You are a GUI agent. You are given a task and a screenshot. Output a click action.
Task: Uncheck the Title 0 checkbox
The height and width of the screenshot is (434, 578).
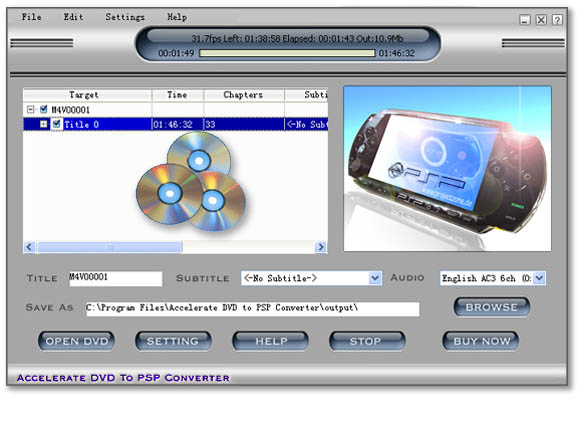tap(56, 124)
